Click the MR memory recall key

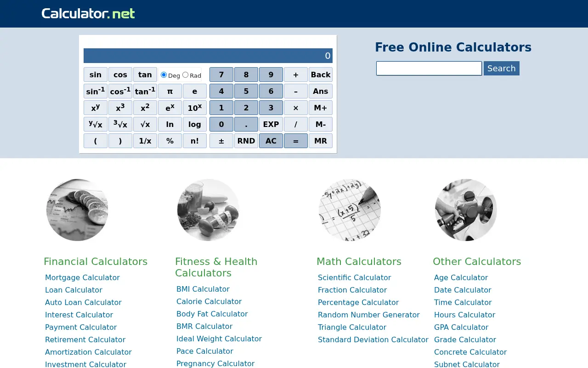[321, 141]
